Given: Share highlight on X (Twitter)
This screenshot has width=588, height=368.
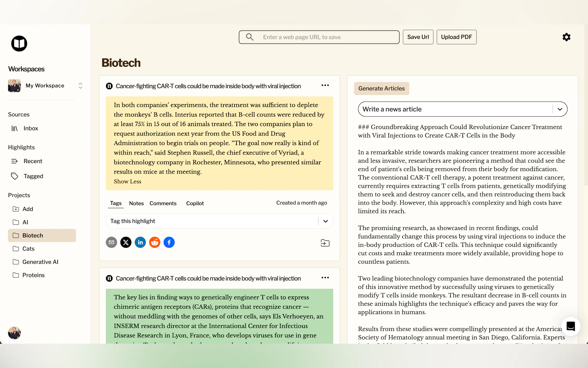Looking at the screenshot, I should [126, 242].
